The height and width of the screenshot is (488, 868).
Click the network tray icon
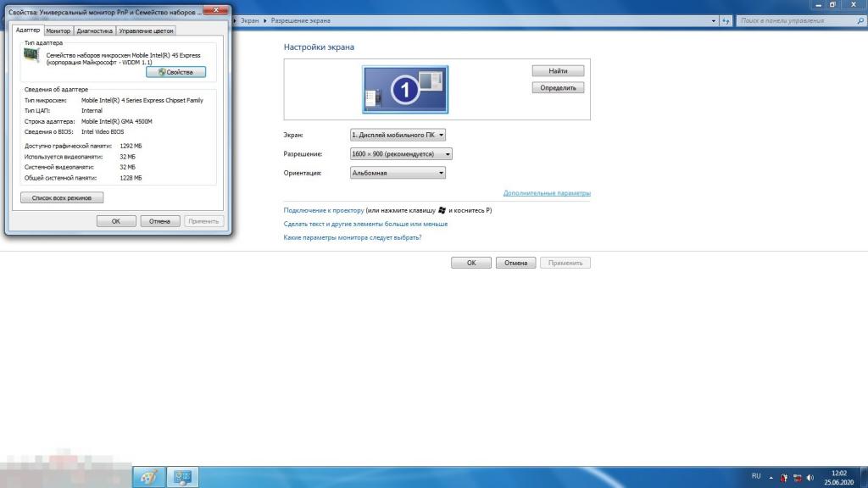point(798,478)
